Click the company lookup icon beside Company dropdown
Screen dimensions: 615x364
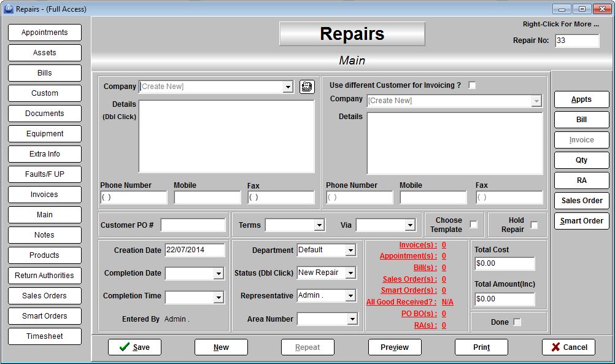point(306,87)
